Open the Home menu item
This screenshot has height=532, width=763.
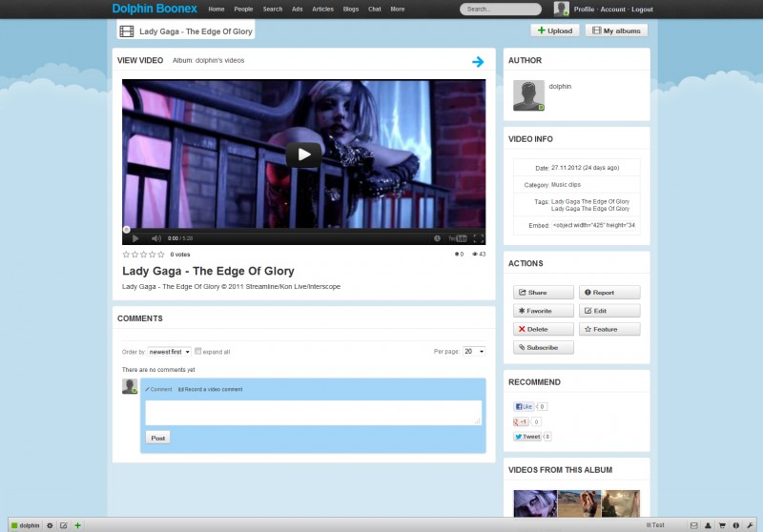click(x=217, y=10)
